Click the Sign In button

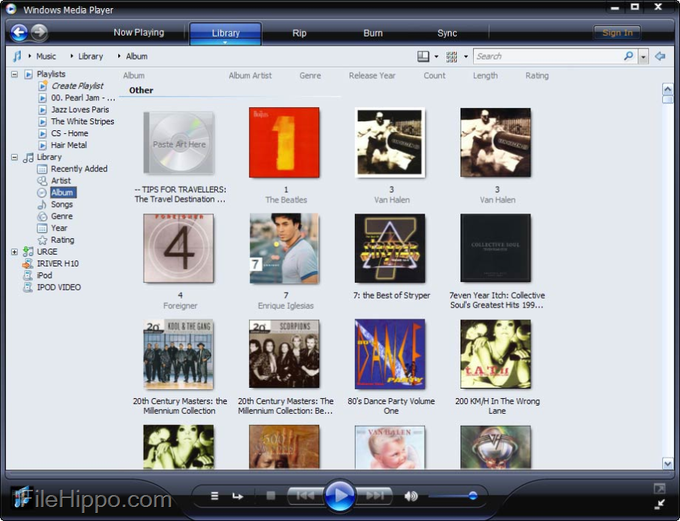617,33
